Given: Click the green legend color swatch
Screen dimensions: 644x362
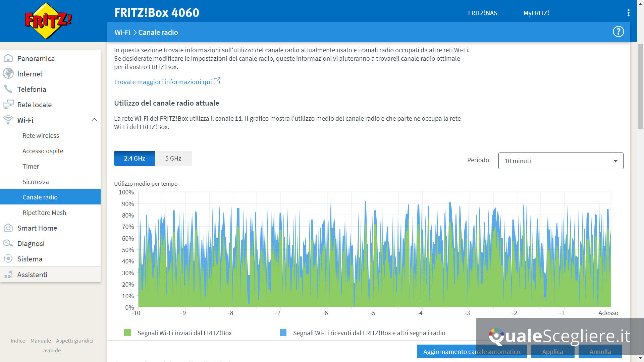Looking at the screenshot, I should pos(127,333).
